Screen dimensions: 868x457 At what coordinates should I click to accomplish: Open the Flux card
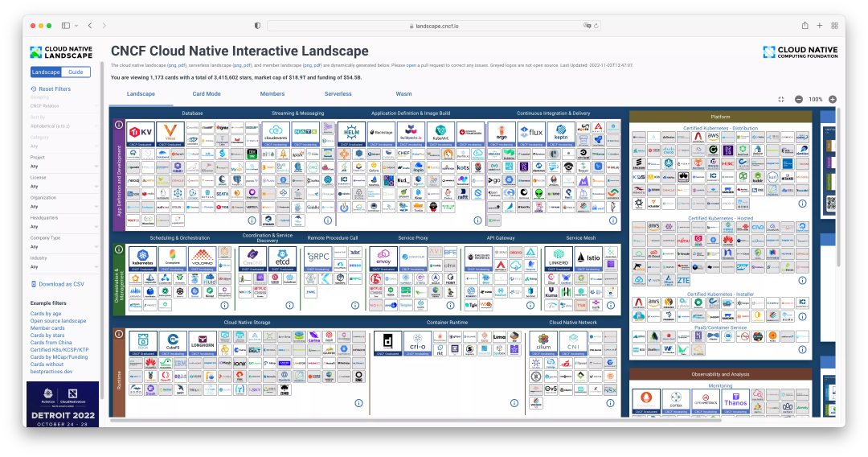(x=531, y=134)
